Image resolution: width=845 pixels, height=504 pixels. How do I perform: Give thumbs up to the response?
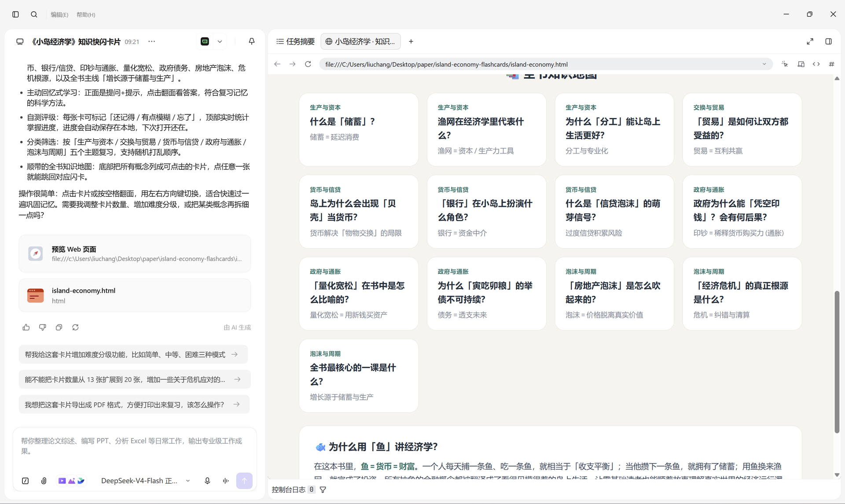[x=26, y=327]
